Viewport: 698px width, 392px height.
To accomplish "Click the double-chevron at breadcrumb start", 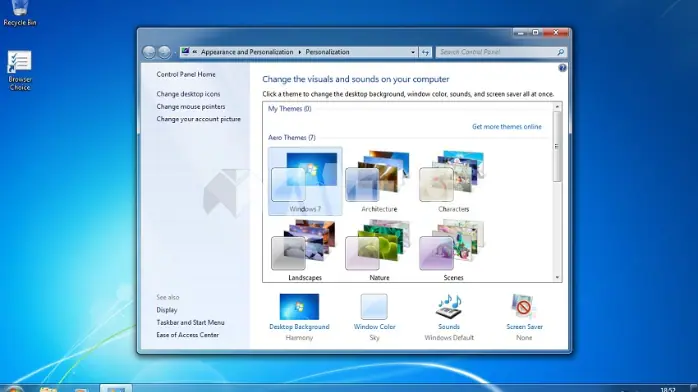I will (195, 52).
